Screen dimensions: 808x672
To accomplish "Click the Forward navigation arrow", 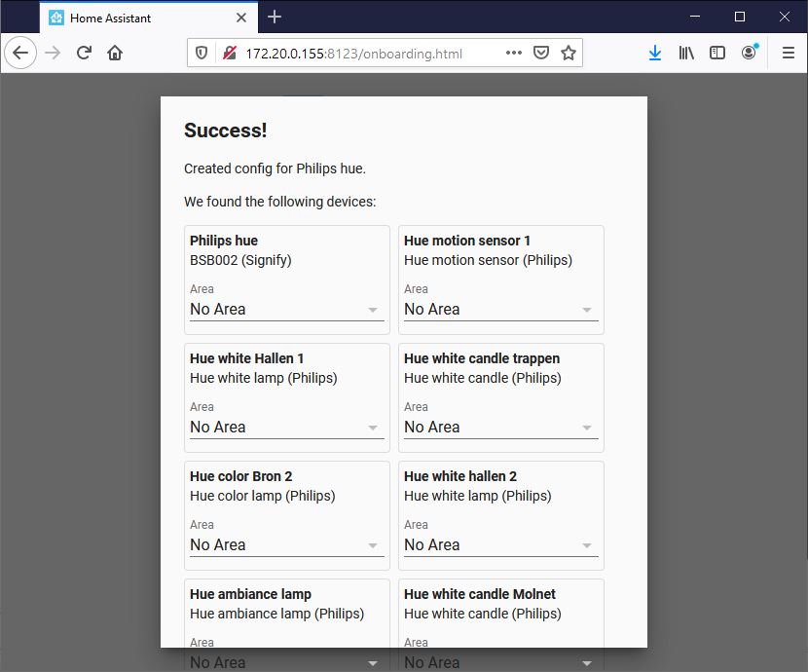I will [x=53, y=53].
